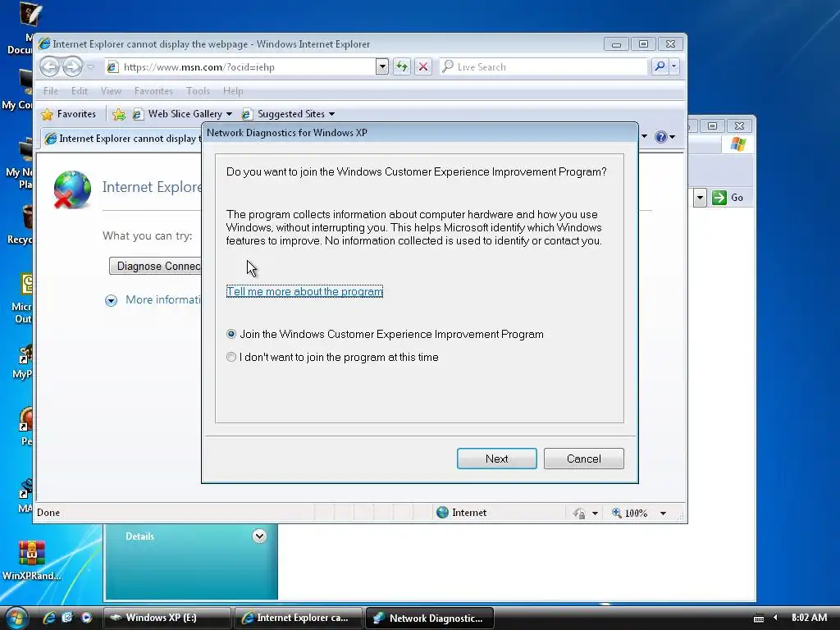Open IE icon in window title bar

44,44
